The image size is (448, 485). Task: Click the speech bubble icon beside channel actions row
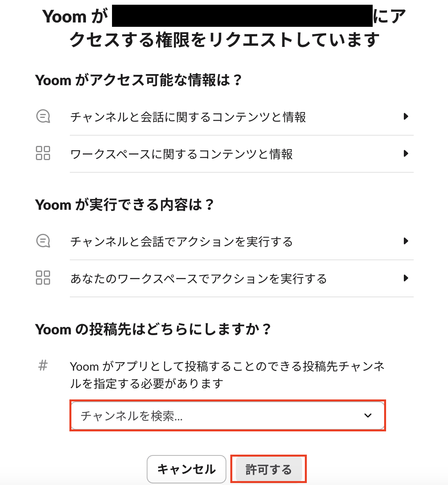click(x=43, y=241)
